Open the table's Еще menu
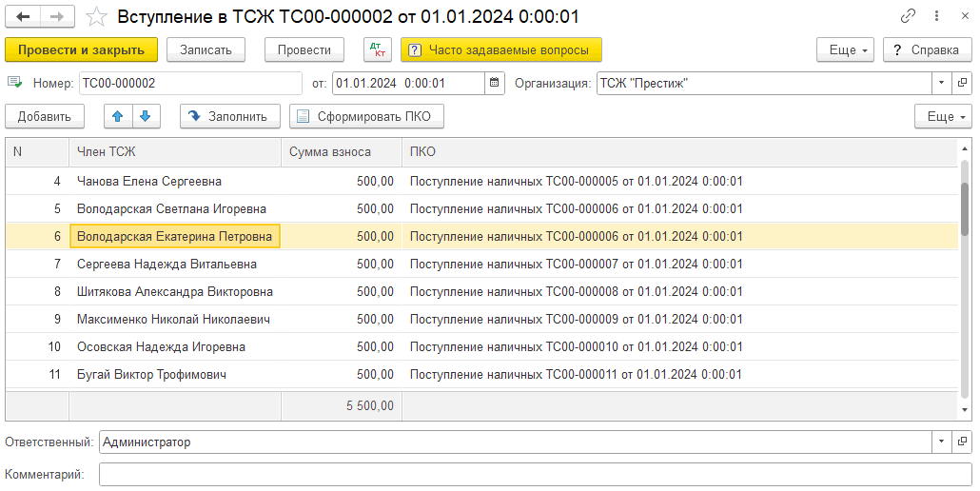The image size is (980, 491). coord(942,116)
